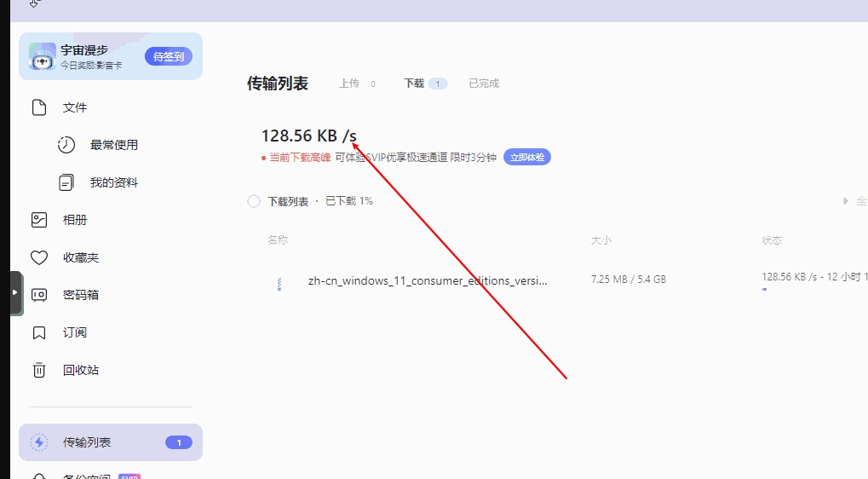
Task: Switch to the 上传 tab
Action: (x=349, y=84)
